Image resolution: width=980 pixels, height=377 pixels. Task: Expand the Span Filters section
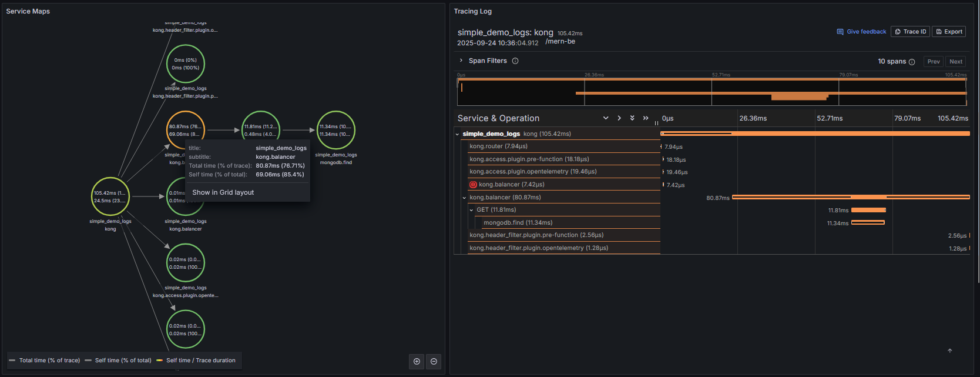[461, 61]
